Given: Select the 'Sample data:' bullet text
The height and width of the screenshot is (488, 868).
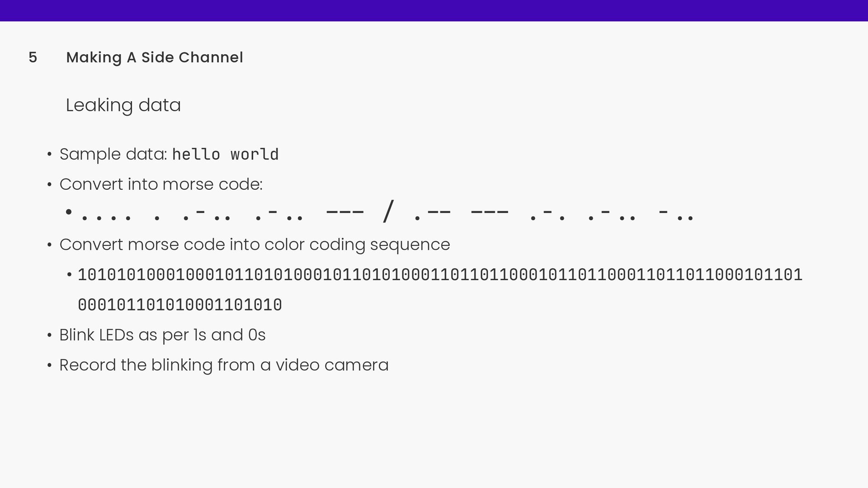Looking at the screenshot, I should pos(113,154).
